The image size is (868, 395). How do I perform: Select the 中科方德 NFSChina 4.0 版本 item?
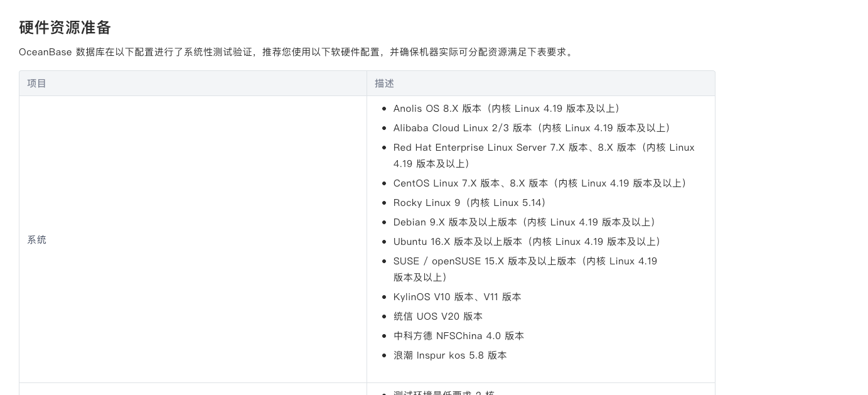pyautogui.click(x=459, y=336)
